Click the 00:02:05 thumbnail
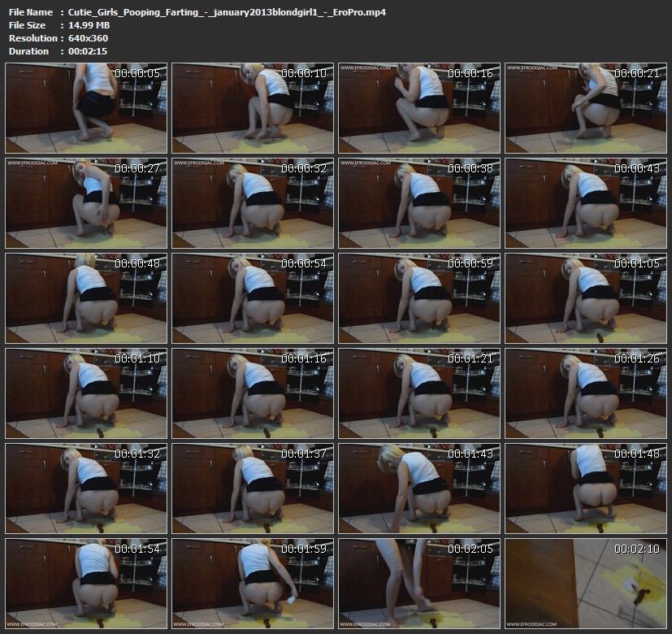 coord(418,583)
